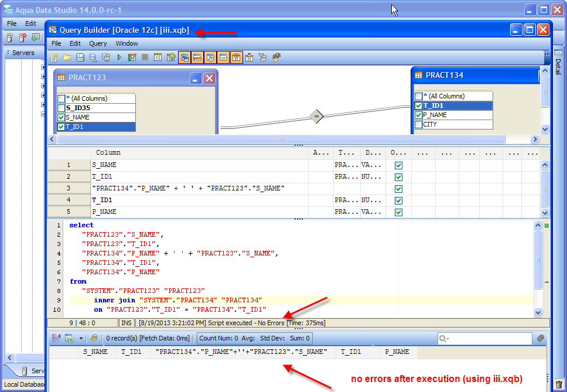Screen dimensions: 567x392
Task: Remove PRACT123 table via its red X
Action: click(x=209, y=78)
